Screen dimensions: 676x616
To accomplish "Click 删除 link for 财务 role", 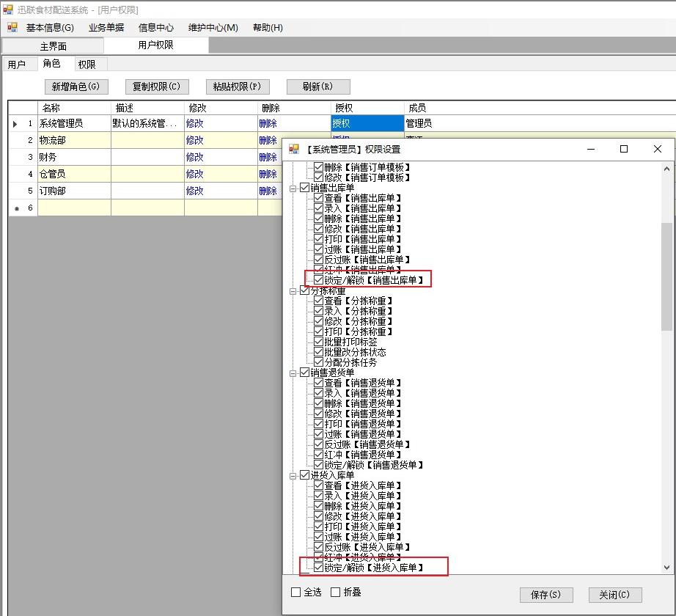I will (x=268, y=157).
